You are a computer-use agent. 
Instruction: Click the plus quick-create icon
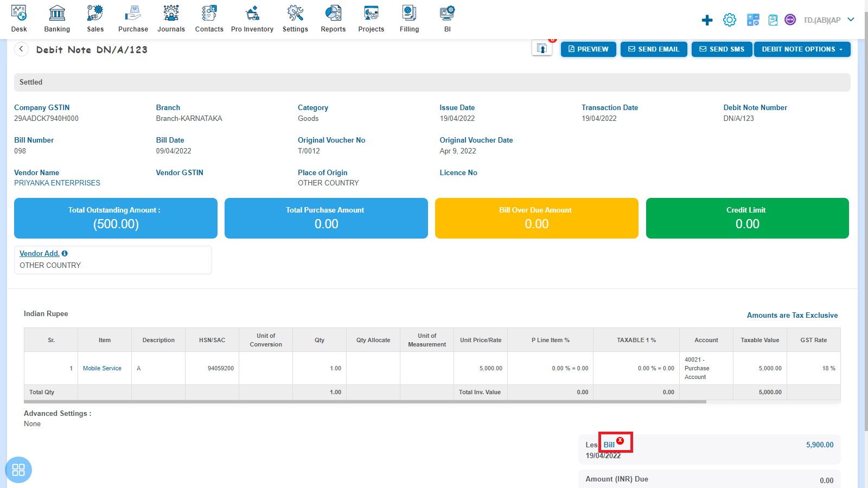pos(707,20)
